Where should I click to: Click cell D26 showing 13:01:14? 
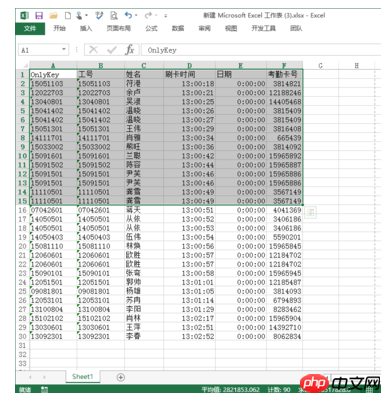pyautogui.click(x=189, y=300)
